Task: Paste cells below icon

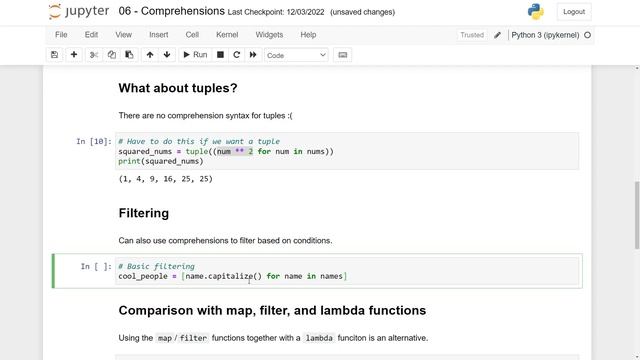Action: click(x=129, y=55)
